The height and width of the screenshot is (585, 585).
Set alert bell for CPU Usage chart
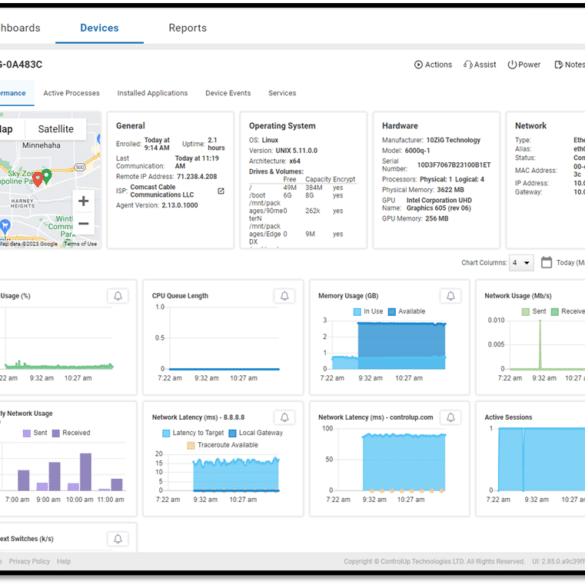pos(118,296)
